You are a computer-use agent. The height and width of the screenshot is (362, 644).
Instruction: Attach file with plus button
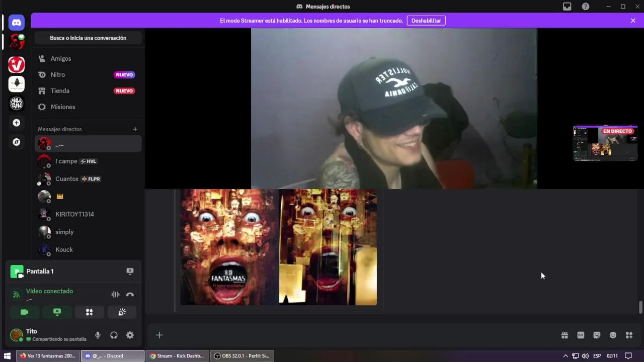click(159, 335)
